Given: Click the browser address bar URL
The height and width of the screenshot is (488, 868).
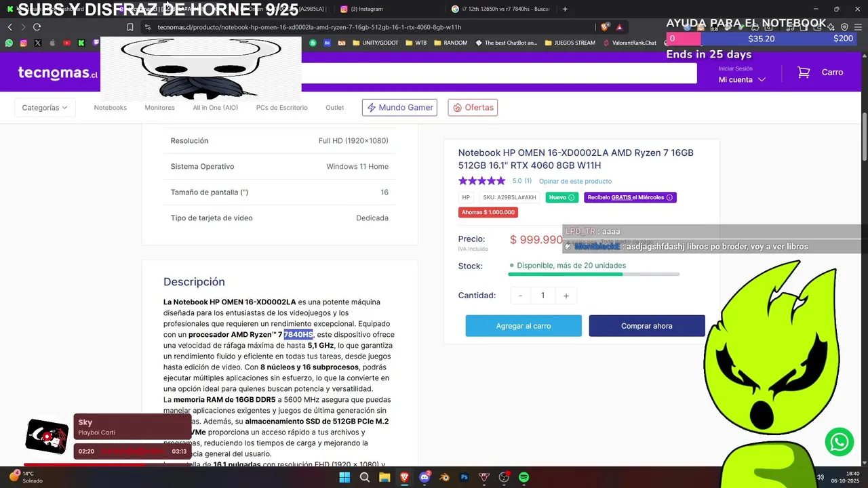Looking at the screenshot, I should (x=309, y=27).
